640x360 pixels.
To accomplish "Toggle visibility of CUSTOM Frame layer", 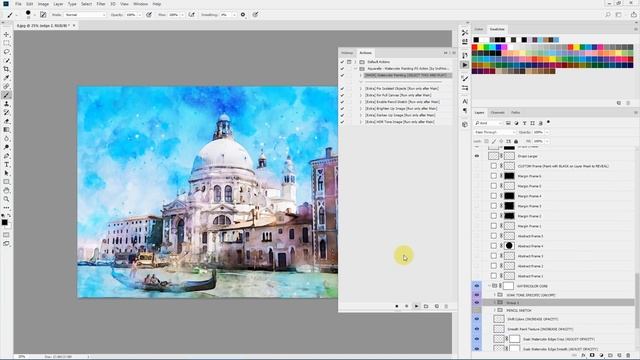I will [477, 166].
